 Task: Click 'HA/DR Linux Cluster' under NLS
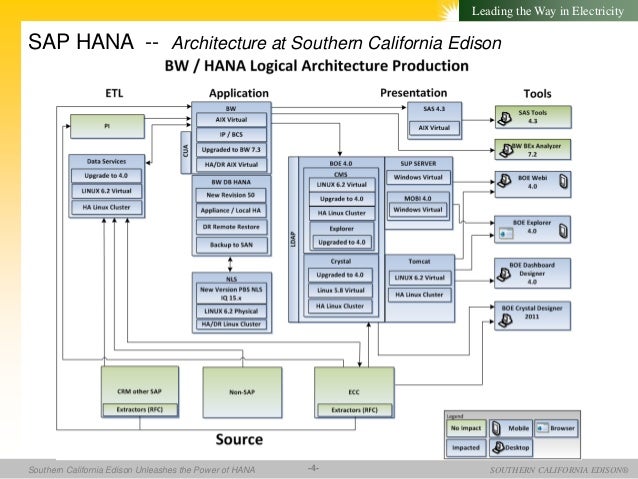pos(231,324)
